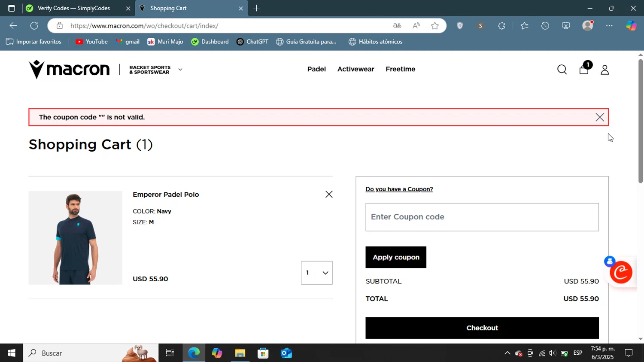Switch to Verify Codes SimplyCodes tab
The width and height of the screenshot is (644, 362).
click(74, 8)
